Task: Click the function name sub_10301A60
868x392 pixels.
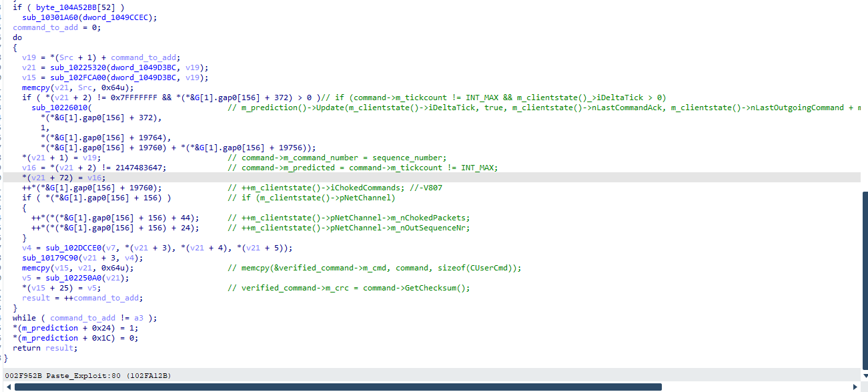Action: (49, 17)
